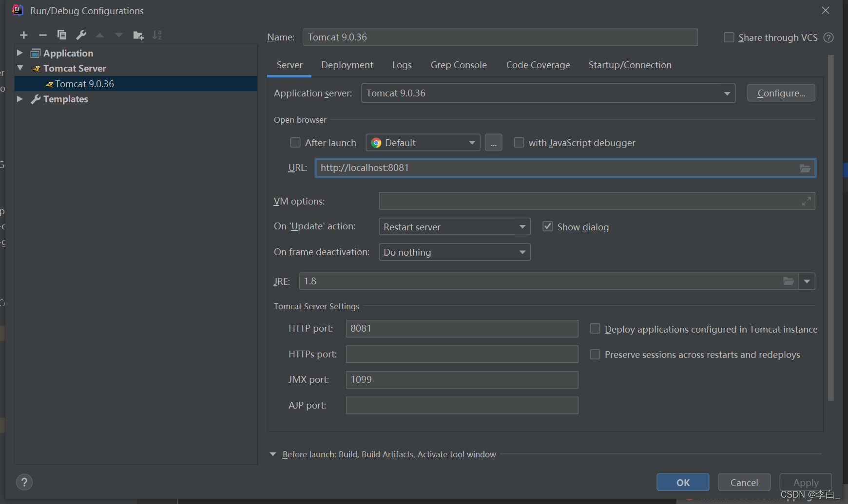Create a new folder with the folder icon
The image size is (848, 504).
point(138,35)
